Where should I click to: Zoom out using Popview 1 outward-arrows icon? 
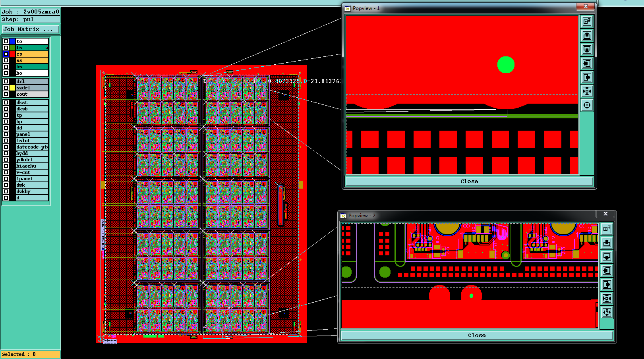[x=587, y=105]
